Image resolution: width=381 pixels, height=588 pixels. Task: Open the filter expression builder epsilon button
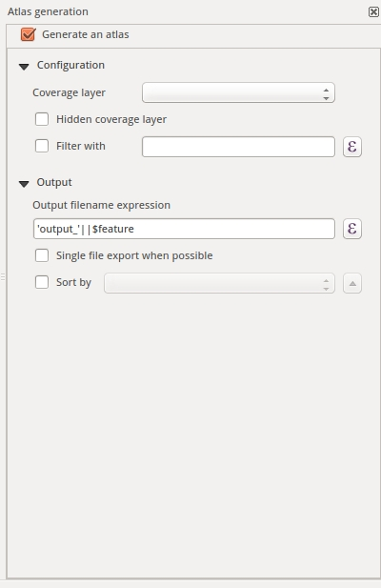pos(352,146)
